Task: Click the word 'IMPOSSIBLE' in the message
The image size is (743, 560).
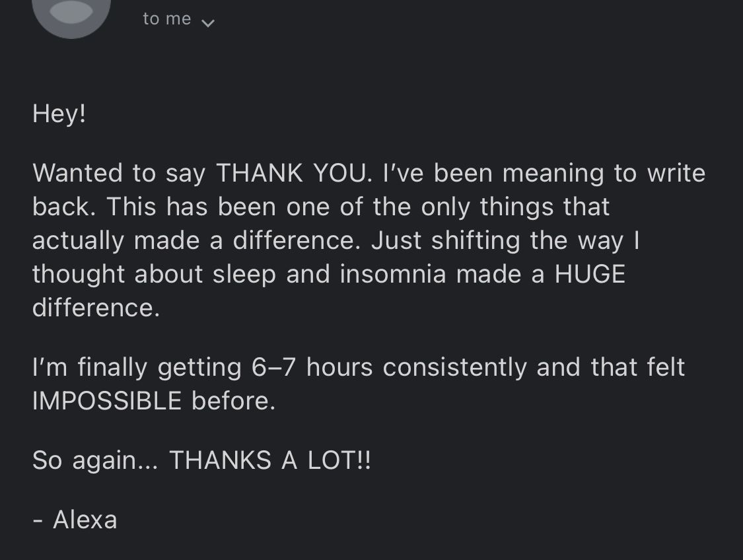Action: click(x=107, y=401)
